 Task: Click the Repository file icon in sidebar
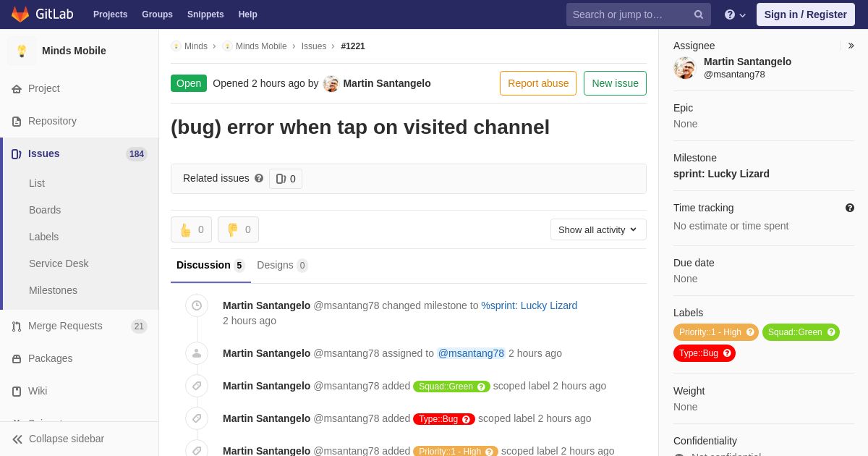click(x=17, y=122)
